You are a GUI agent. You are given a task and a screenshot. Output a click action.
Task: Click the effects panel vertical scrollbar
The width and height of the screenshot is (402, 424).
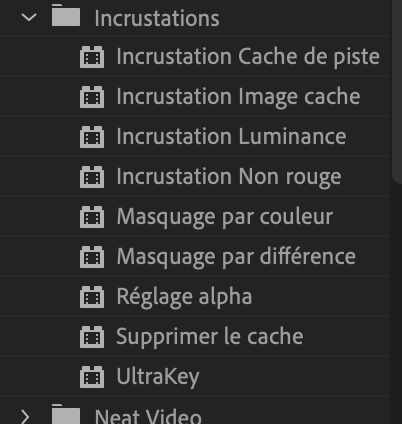click(397, 91)
